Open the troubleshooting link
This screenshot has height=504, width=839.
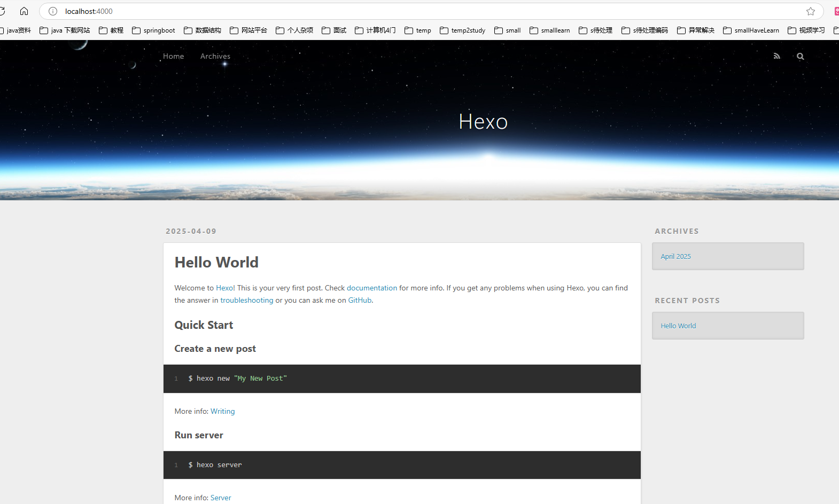(x=247, y=300)
